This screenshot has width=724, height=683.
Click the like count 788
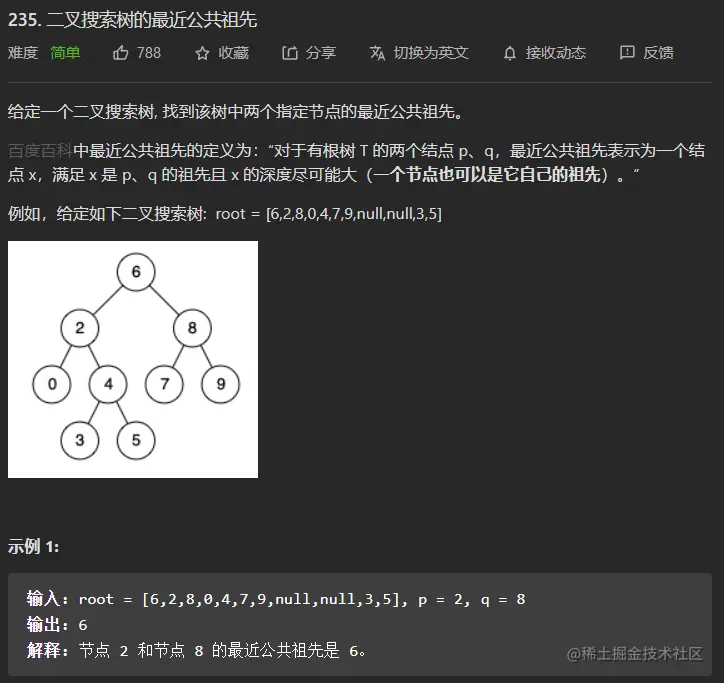tap(149, 53)
